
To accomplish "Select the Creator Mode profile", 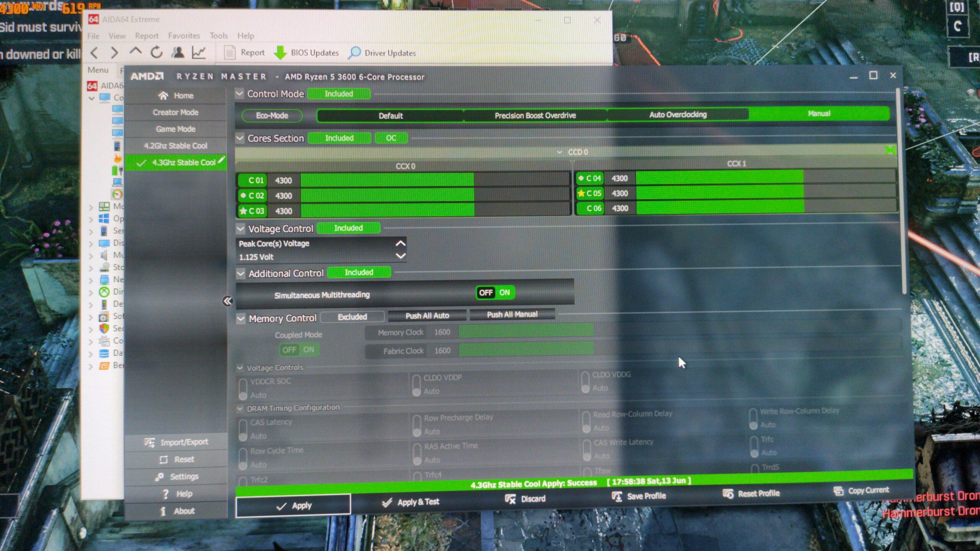I will coord(176,112).
